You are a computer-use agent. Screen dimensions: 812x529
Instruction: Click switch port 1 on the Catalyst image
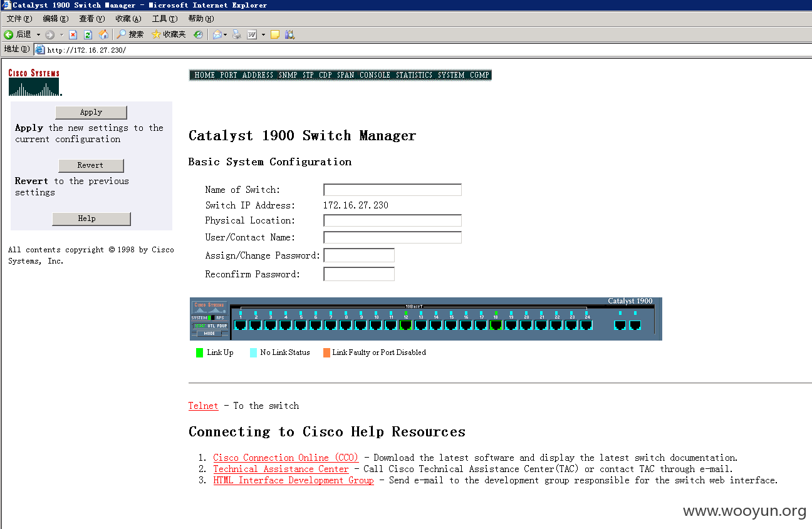(241, 325)
